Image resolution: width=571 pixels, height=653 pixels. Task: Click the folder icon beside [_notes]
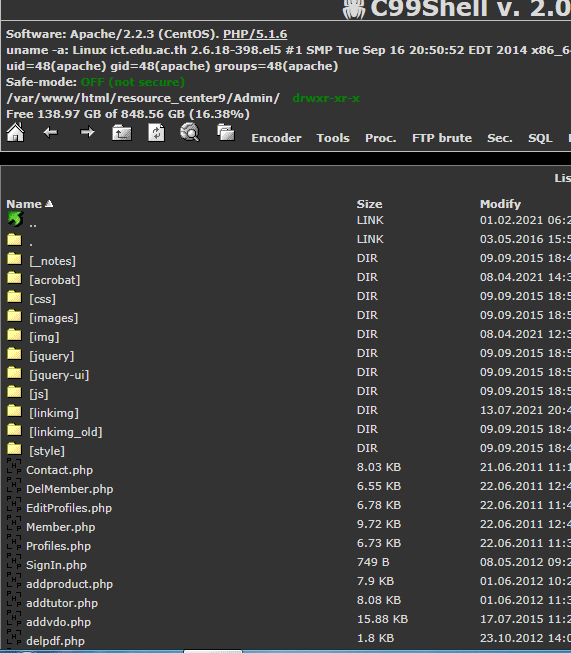[14, 259]
